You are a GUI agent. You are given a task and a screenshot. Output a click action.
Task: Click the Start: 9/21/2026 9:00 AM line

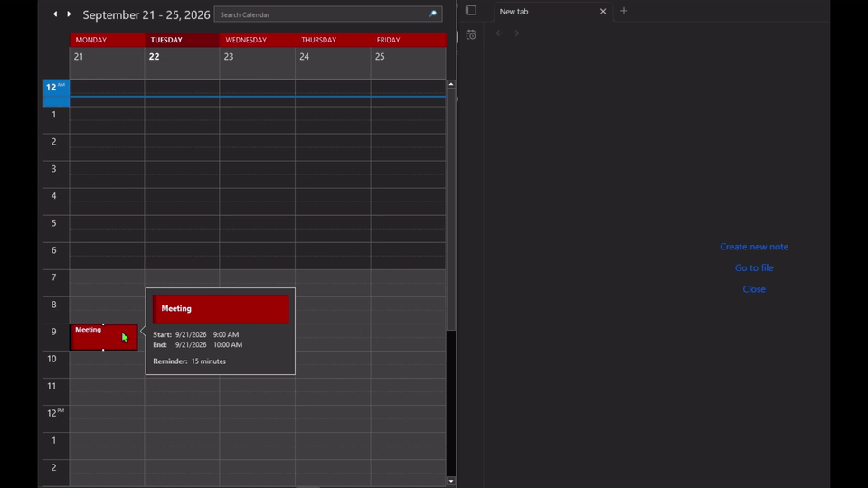click(196, 334)
